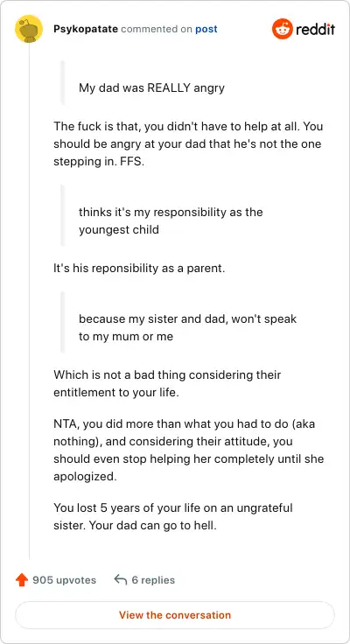
Task: Click the vertical comment thread line
Action: coord(29,301)
